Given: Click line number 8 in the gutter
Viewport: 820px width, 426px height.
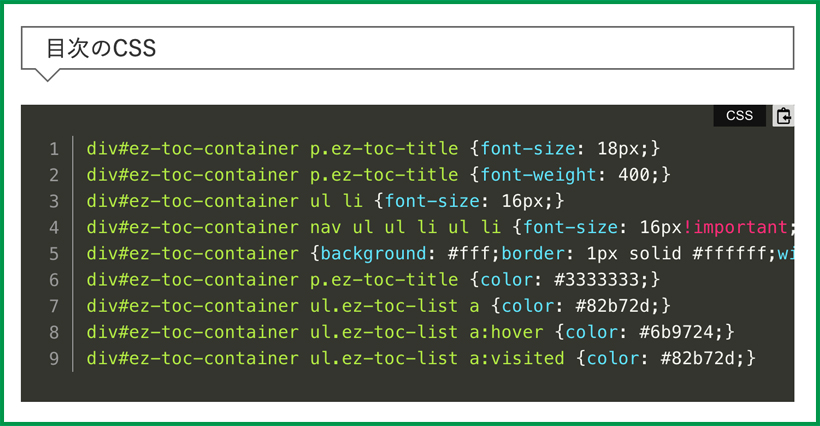Looking at the screenshot, I should click(x=54, y=331).
